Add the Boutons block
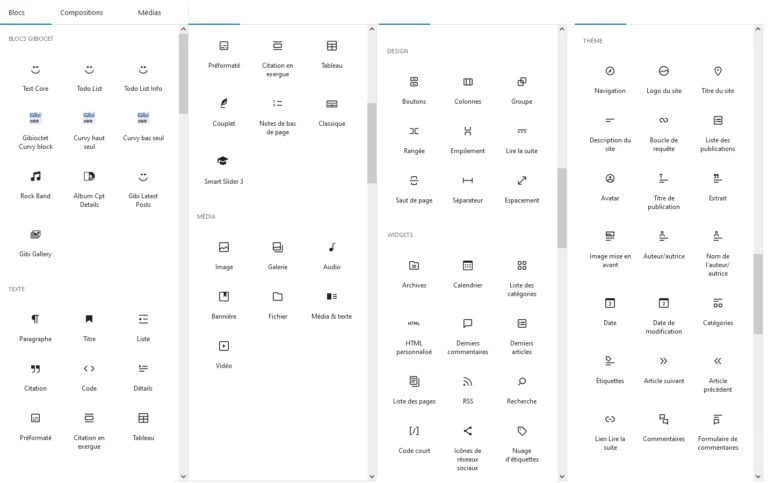 (x=414, y=91)
